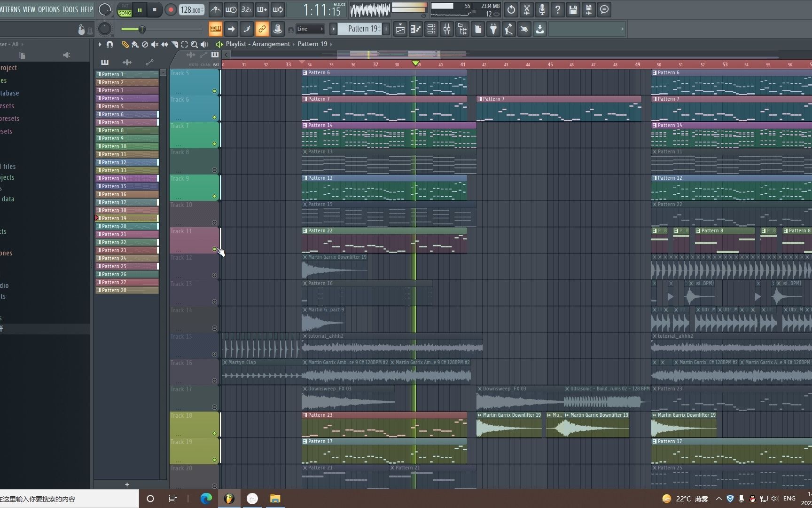Open the mixer icon
The width and height of the screenshot is (812, 508).
click(447, 29)
